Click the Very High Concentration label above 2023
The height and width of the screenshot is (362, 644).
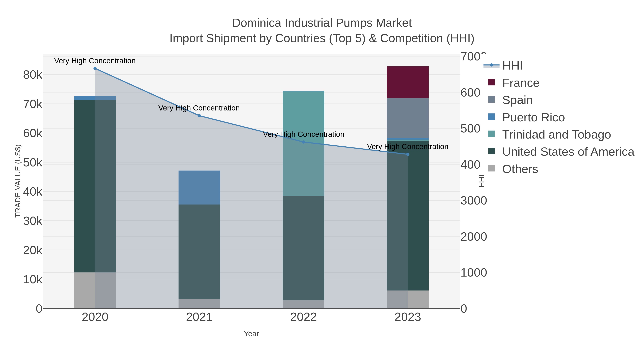(x=408, y=146)
